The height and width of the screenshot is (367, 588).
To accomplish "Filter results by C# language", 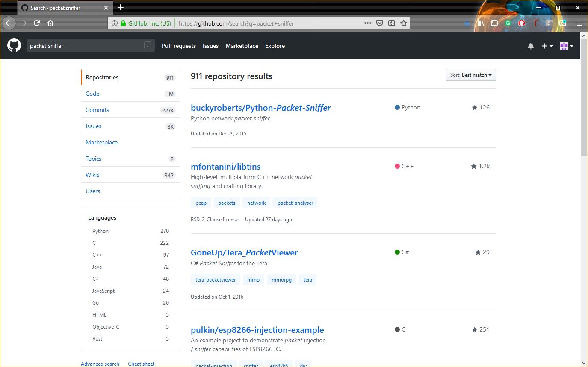I will (x=130, y=279).
